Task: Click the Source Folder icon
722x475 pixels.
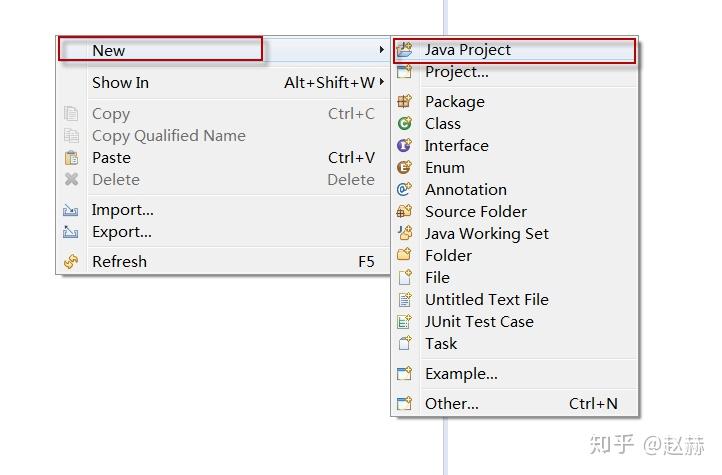Action: (405, 212)
